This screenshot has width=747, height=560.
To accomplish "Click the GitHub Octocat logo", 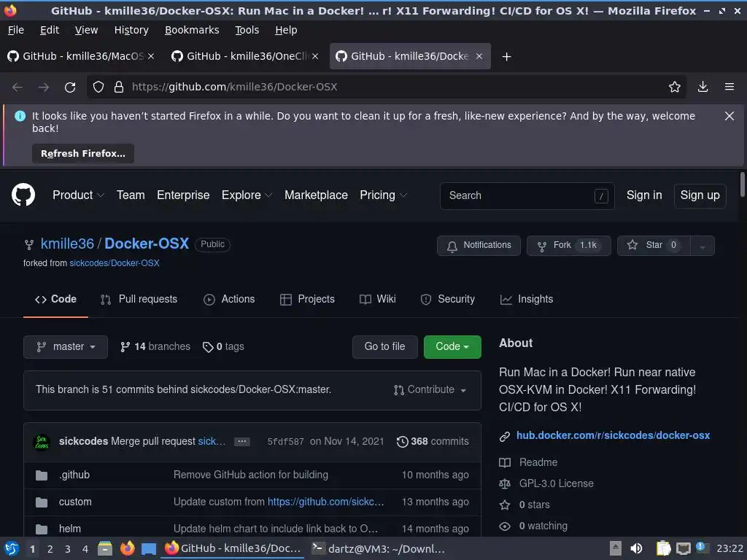I will [23, 195].
